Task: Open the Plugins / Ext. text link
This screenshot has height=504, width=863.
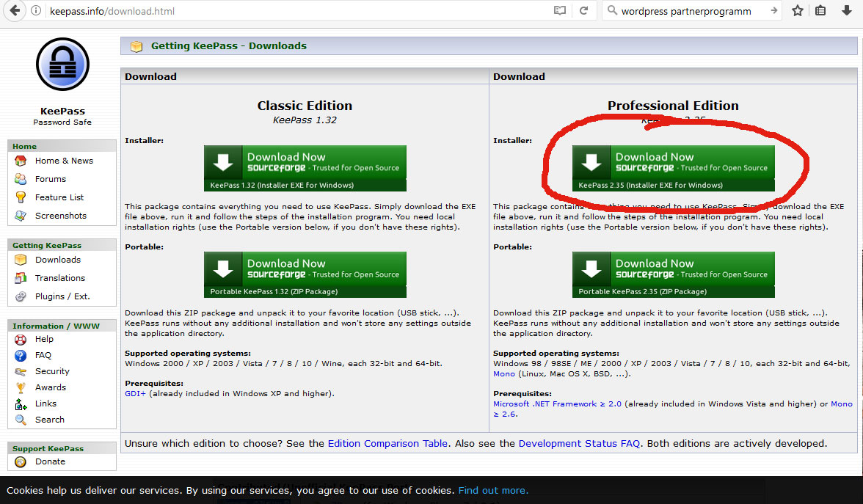Action: (62, 296)
